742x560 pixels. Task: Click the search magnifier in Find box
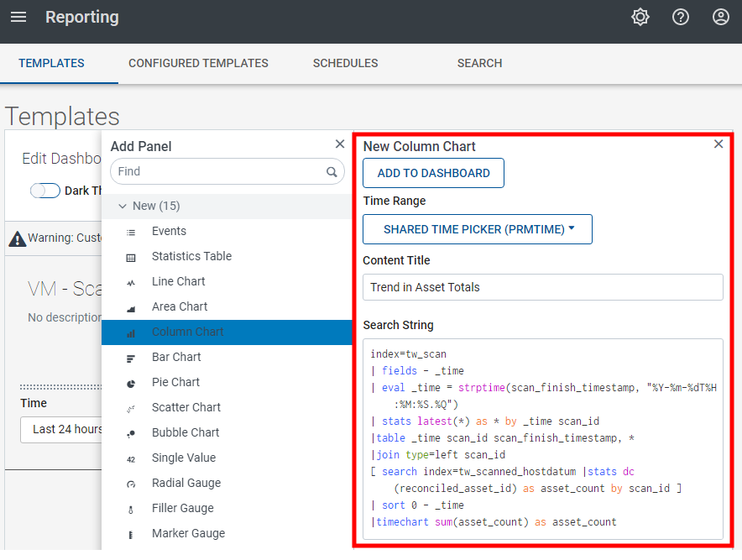332,172
